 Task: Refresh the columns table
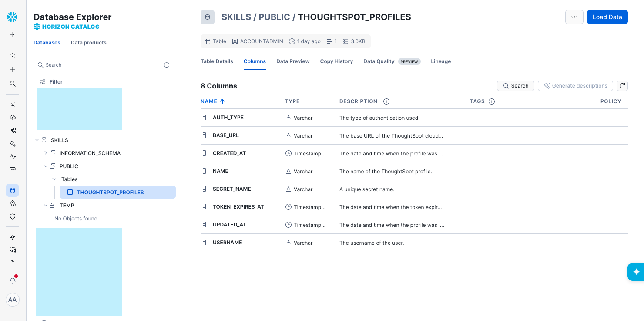pos(622,86)
